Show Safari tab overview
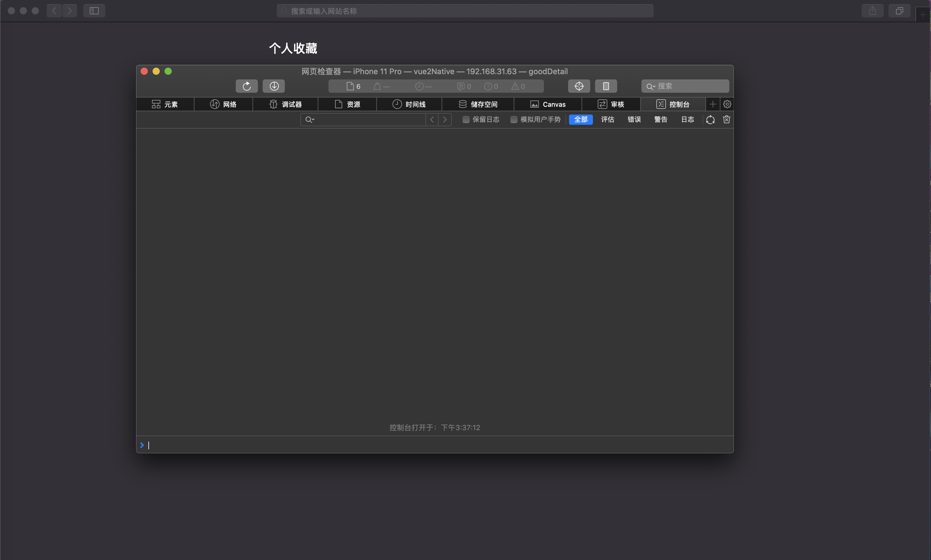Screen dimensions: 931x560 (899, 11)
